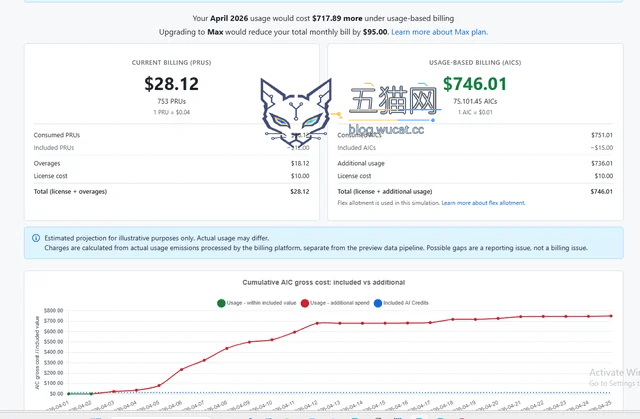The width and height of the screenshot is (640, 419).
Task: Click the $751.01 consumed AICs amount
Action: click(602, 135)
